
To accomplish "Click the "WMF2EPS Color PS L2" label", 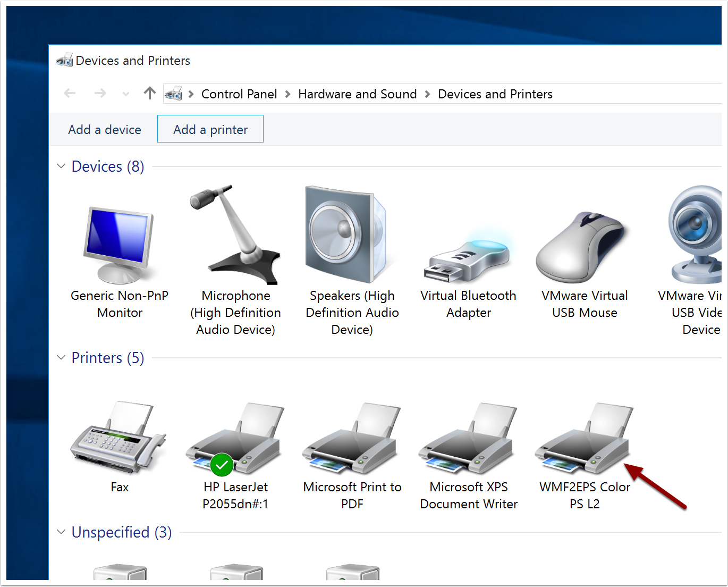I will coord(585,496).
